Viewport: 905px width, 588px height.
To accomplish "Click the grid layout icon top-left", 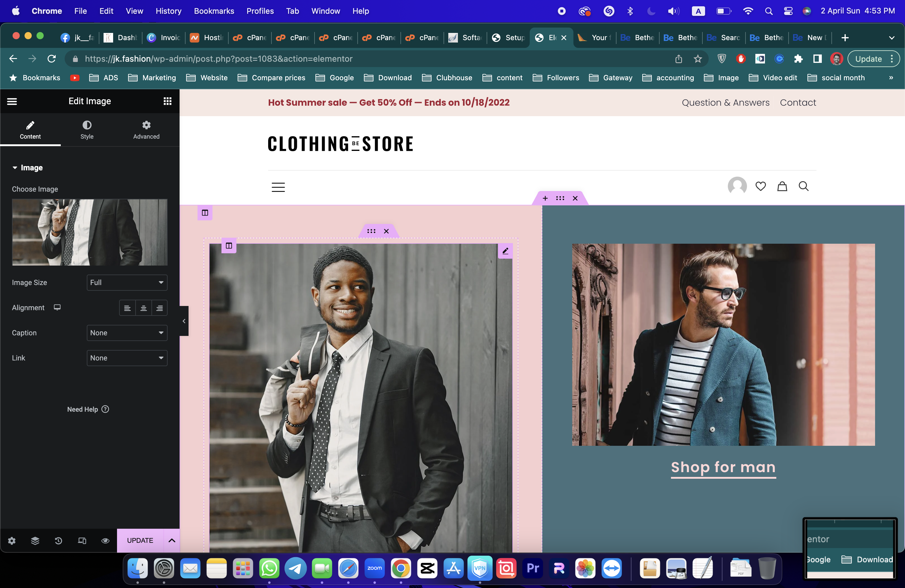I will pos(168,101).
